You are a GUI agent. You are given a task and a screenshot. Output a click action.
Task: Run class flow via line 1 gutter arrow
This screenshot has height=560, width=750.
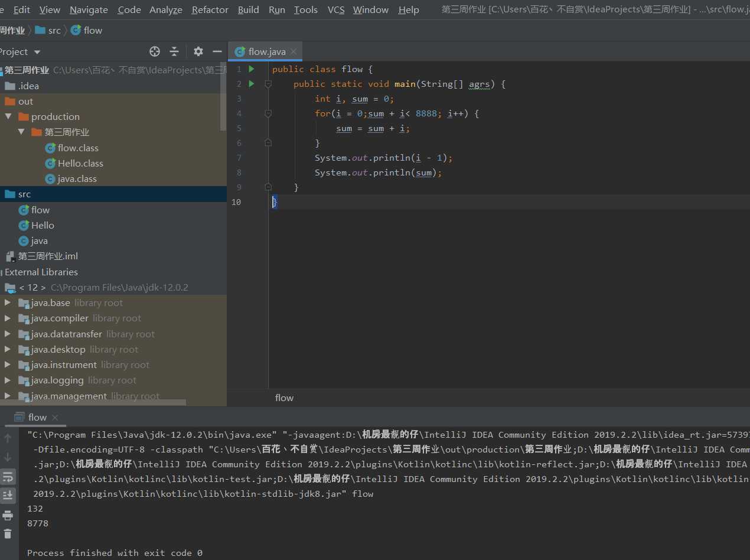pos(252,69)
